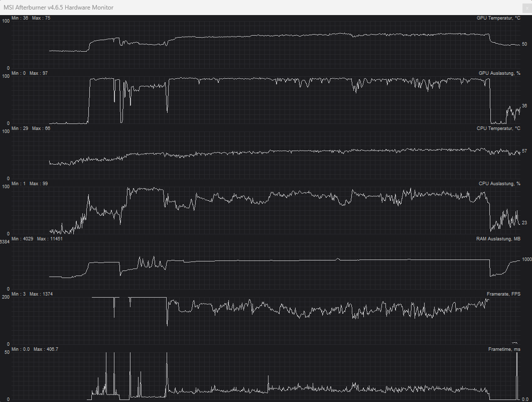This screenshot has width=532, height=402.
Task: Select the 'Framerate, FPS' graph label
Action: coord(503,294)
